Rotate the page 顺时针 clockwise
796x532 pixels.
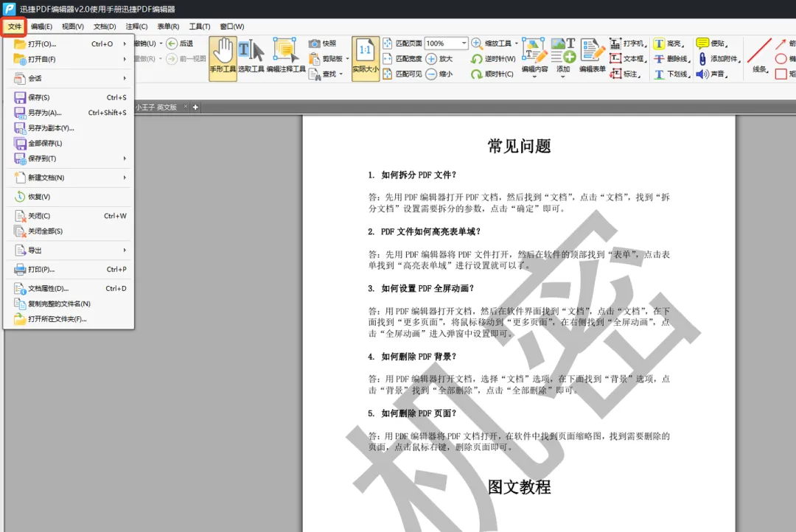pyautogui.click(x=492, y=74)
